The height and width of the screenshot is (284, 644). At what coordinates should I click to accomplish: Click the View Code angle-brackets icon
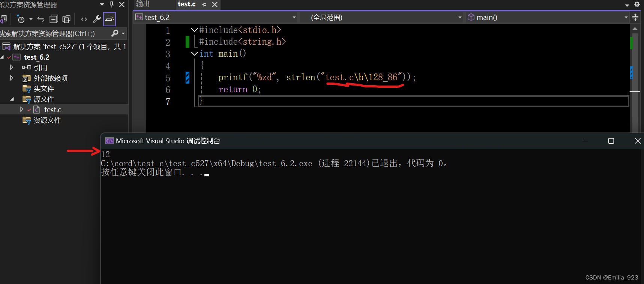(x=84, y=19)
